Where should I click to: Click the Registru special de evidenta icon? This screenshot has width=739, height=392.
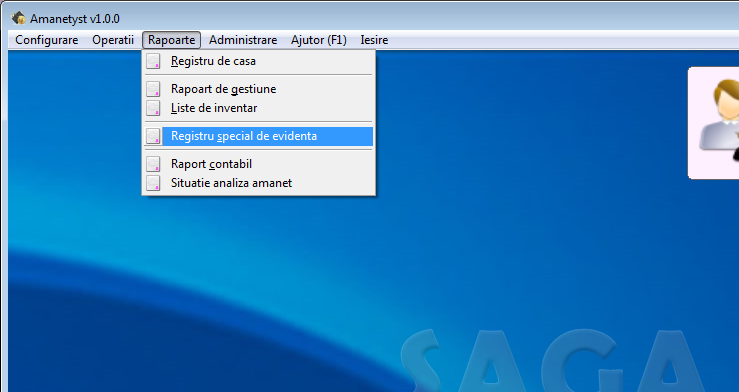(x=153, y=136)
